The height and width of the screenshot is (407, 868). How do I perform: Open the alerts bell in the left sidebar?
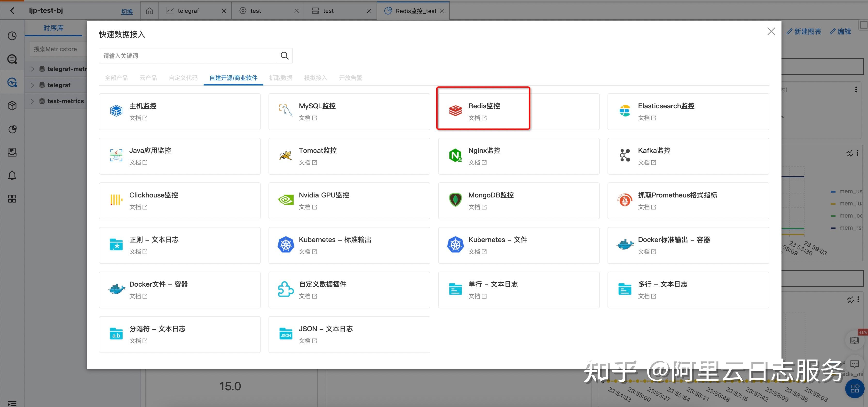(x=12, y=175)
